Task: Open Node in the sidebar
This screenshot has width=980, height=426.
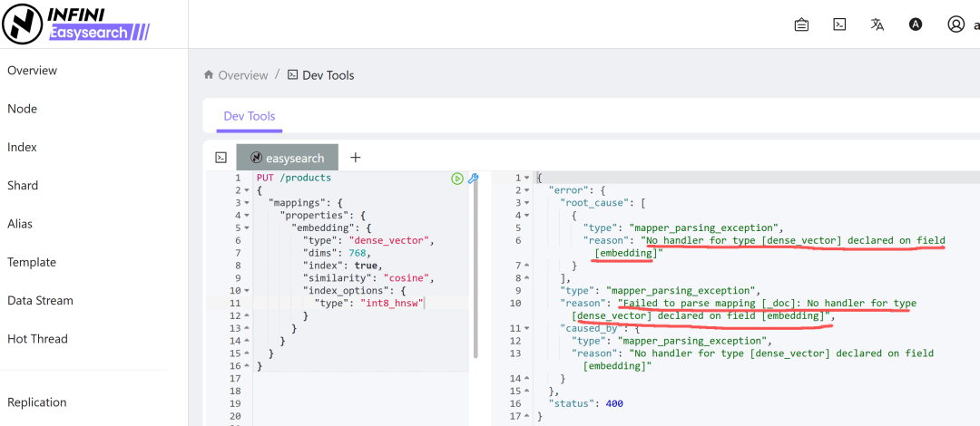Action: pyautogui.click(x=23, y=109)
